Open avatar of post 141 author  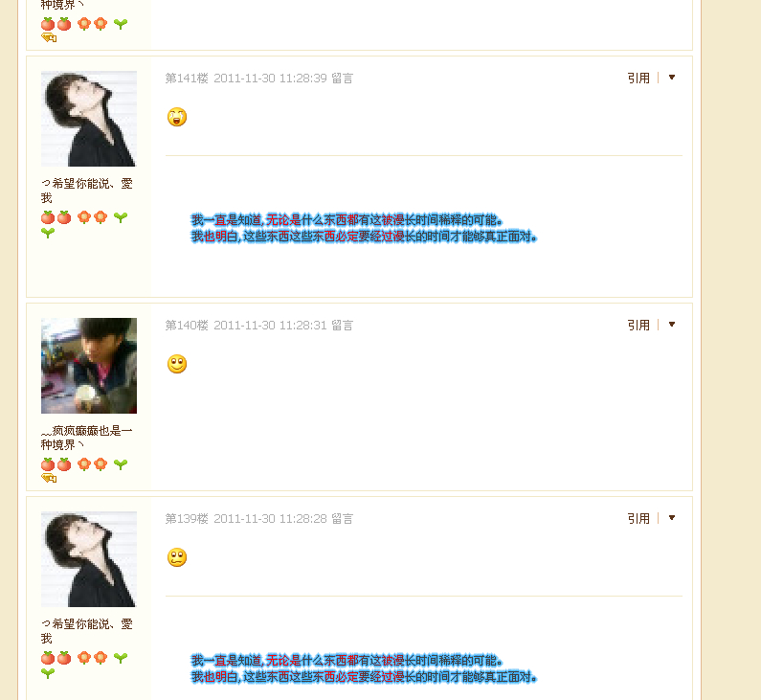pos(89,119)
